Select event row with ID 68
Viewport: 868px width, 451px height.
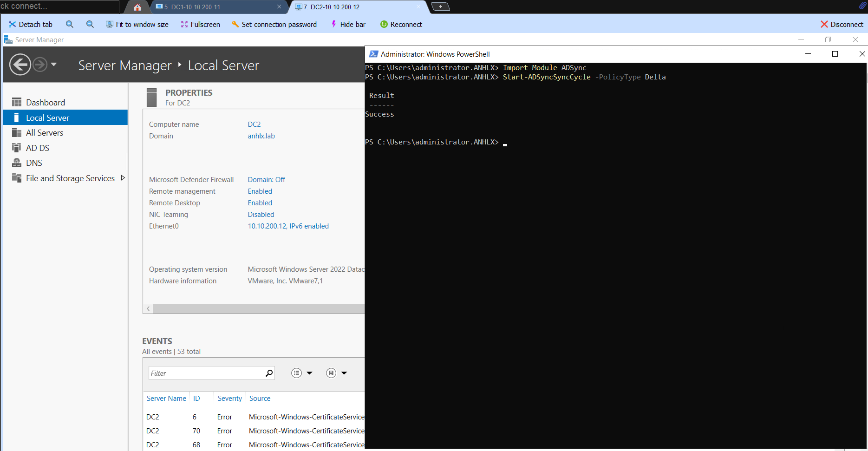(x=254, y=445)
